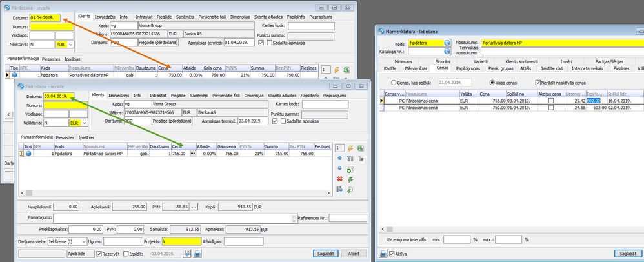Switch to Īpašības tab in front Pārdošana window
Image resolution: width=644 pixels, height=262 pixels.
point(86,137)
